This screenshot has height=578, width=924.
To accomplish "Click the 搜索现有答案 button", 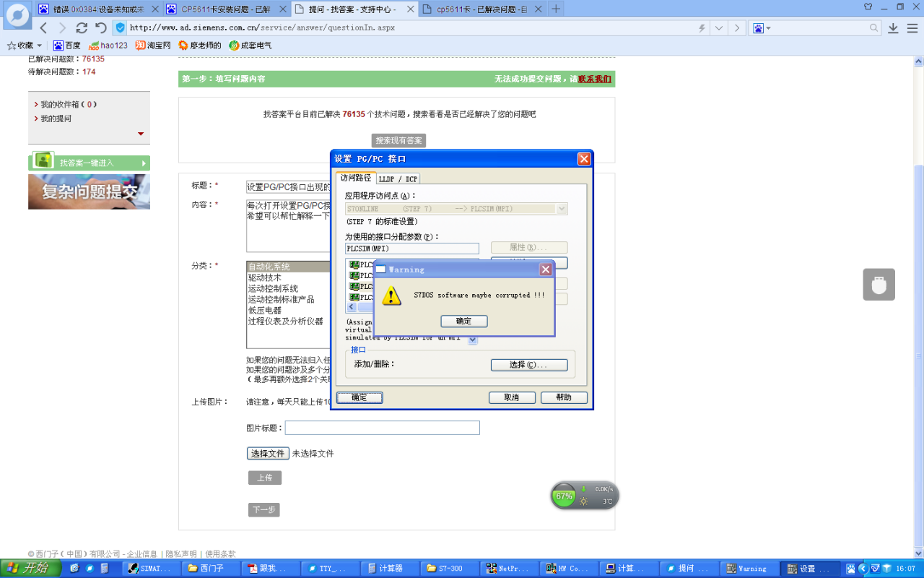I will [x=398, y=140].
